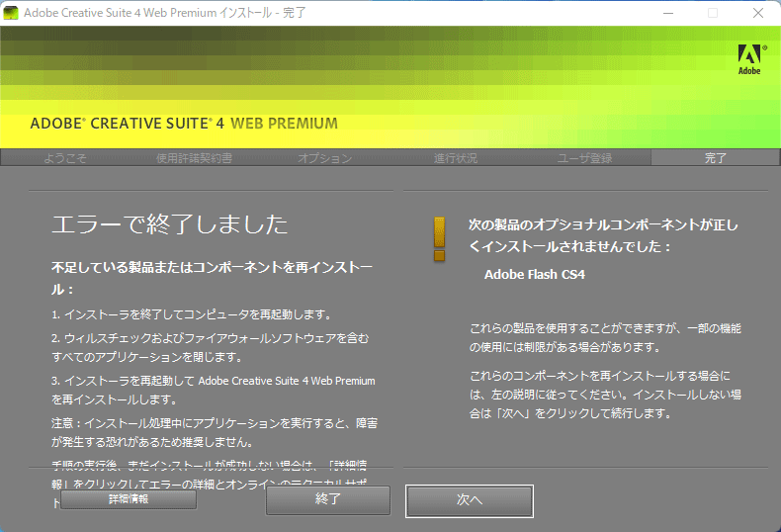Click the 不足している製品 subheading
This screenshot has height=532, width=781.
(213, 278)
